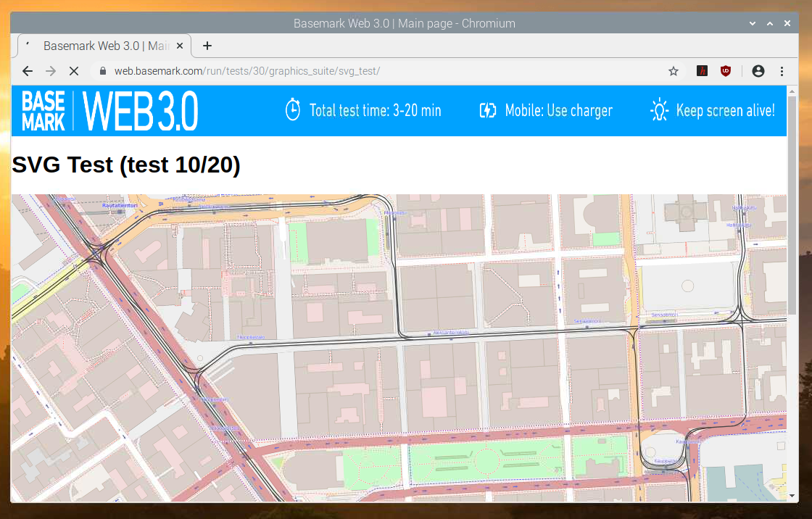812x519 pixels.
Task: Click the Basemark Web 3.0 logo
Action: [109, 111]
